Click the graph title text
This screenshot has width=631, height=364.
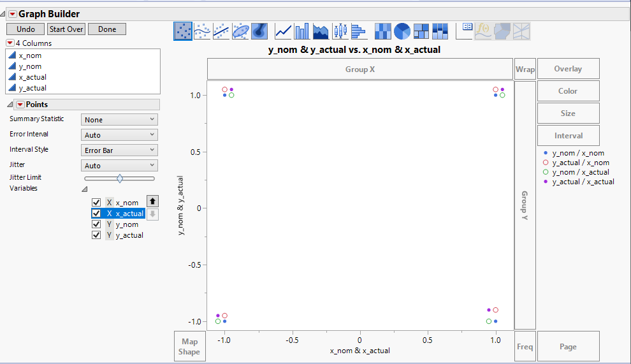tap(354, 50)
